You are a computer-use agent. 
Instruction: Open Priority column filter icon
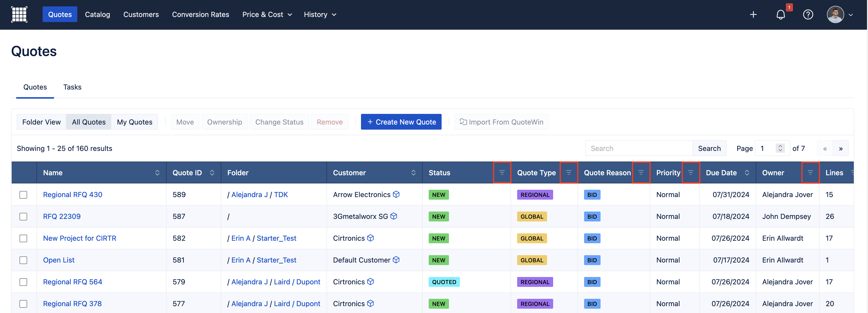[x=691, y=173]
